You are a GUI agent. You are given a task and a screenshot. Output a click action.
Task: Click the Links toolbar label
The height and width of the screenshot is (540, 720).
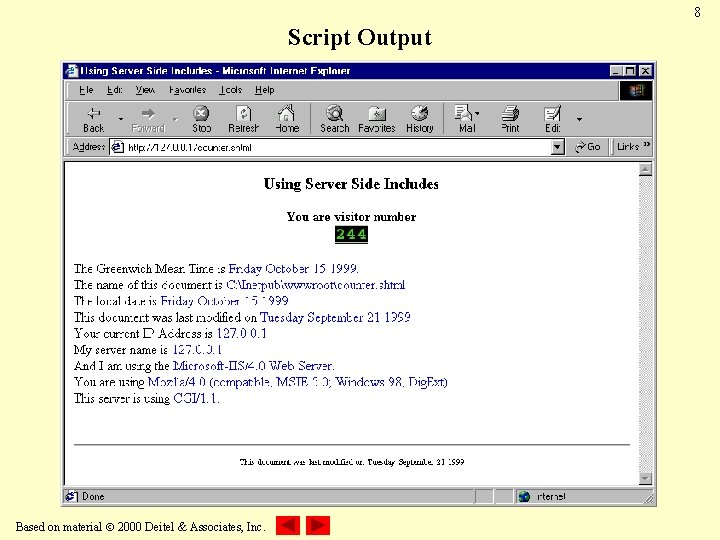point(628,146)
